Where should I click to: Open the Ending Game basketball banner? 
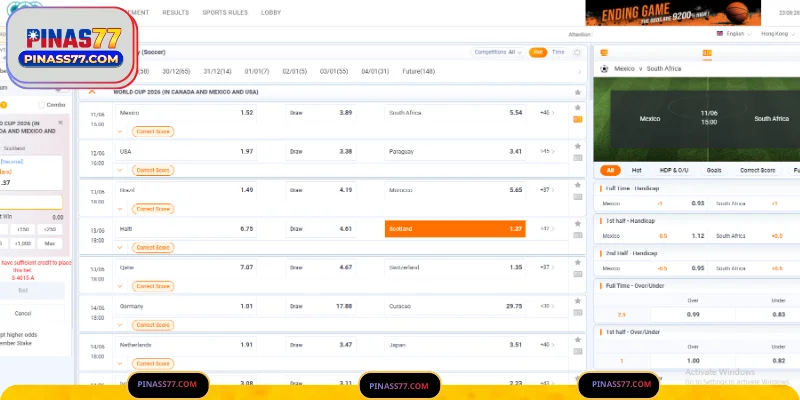(673, 13)
